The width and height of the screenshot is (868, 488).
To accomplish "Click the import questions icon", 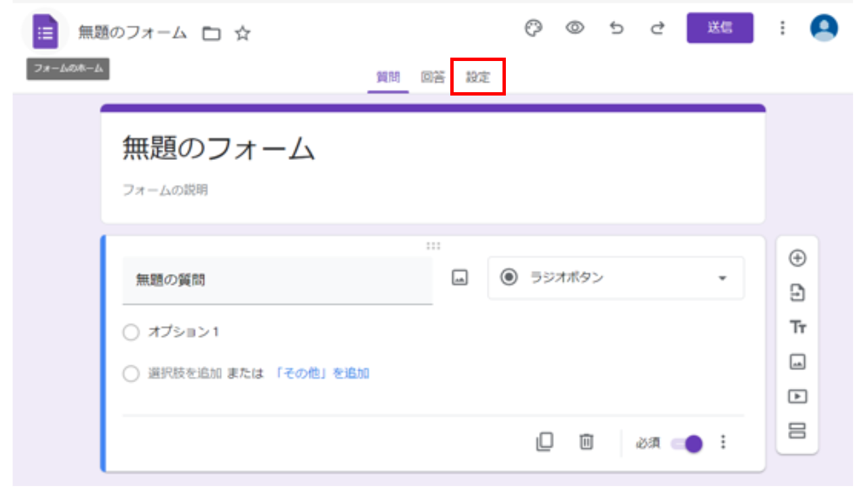I will 797,293.
